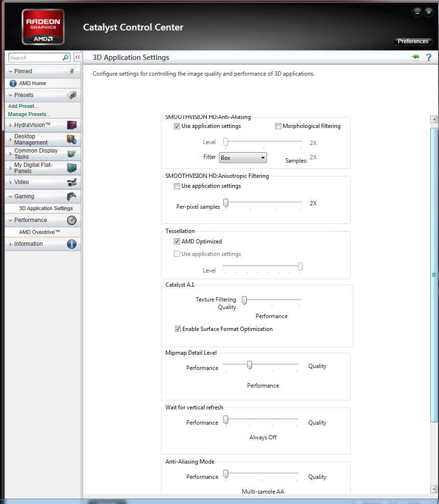Click the settings scrollbar up arrow
Image resolution: width=439 pixels, height=504 pixels.
434,119
